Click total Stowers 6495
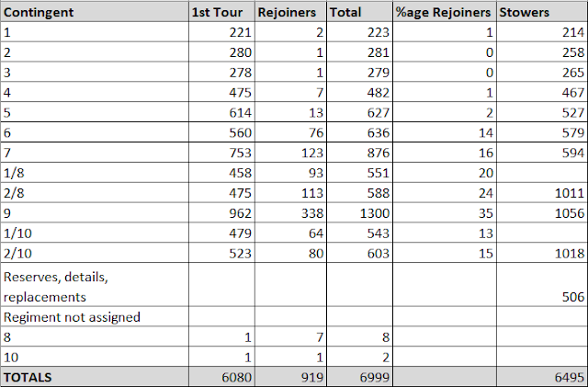The height and width of the screenshot is (387, 588). click(x=570, y=377)
